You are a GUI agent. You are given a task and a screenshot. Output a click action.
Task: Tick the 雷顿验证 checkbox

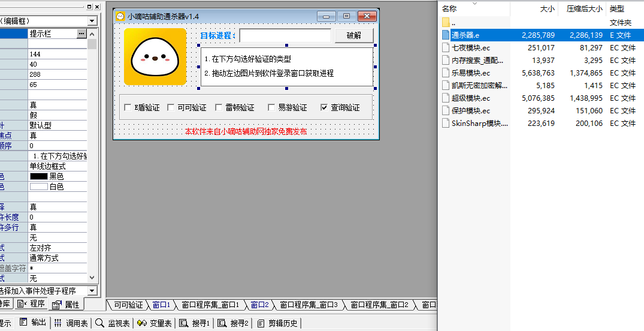tap(219, 108)
